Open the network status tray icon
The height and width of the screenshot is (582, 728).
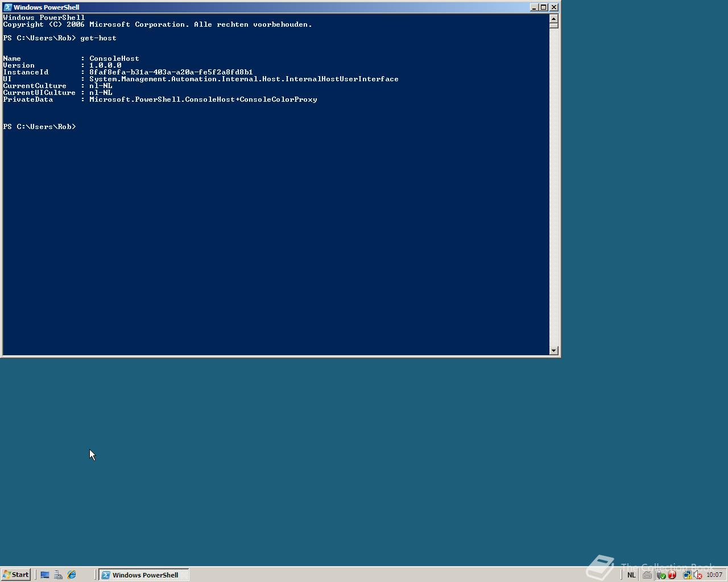click(687, 575)
